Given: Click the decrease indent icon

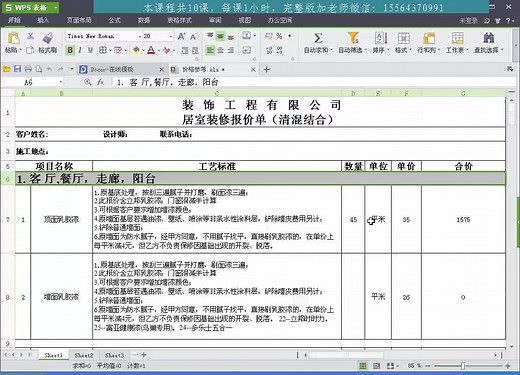Looking at the screenshot, I should click(x=185, y=50).
